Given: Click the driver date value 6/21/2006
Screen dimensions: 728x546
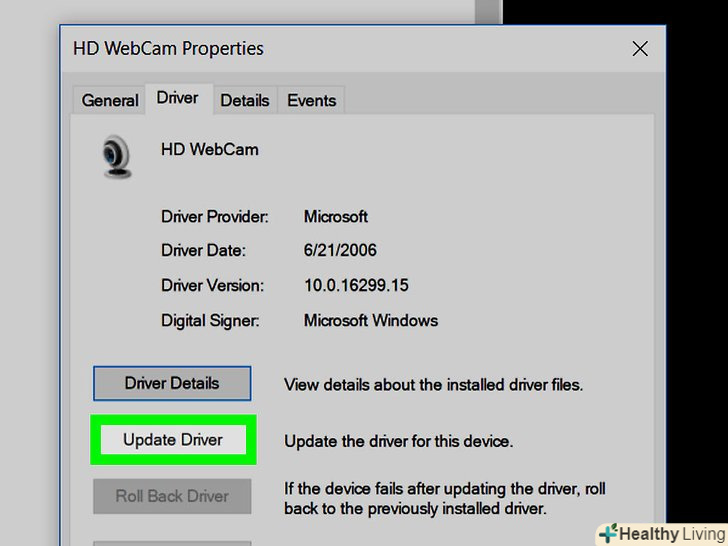Looking at the screenshot, I should coord(340,250).
